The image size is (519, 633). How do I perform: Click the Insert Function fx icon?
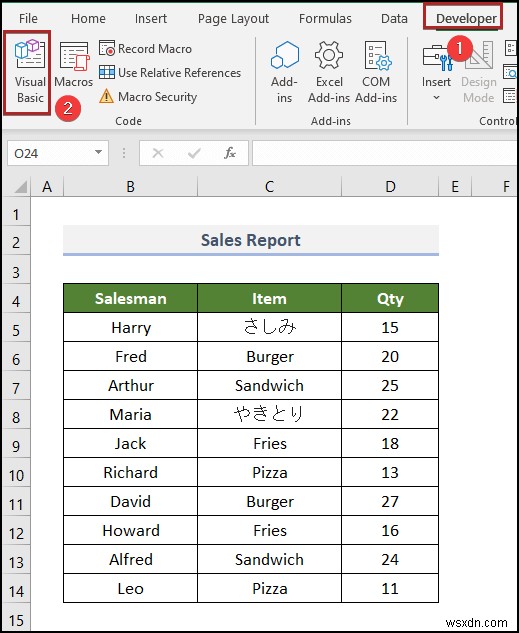230,153
